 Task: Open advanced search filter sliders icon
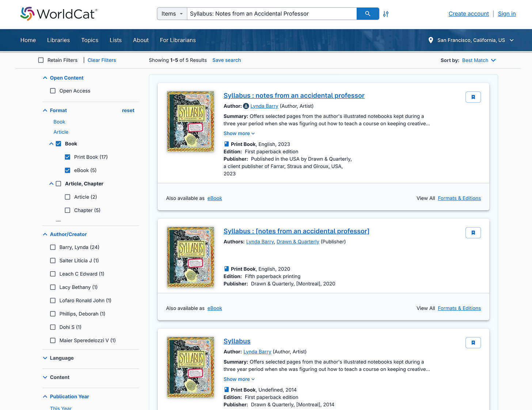tap(386, 14)
